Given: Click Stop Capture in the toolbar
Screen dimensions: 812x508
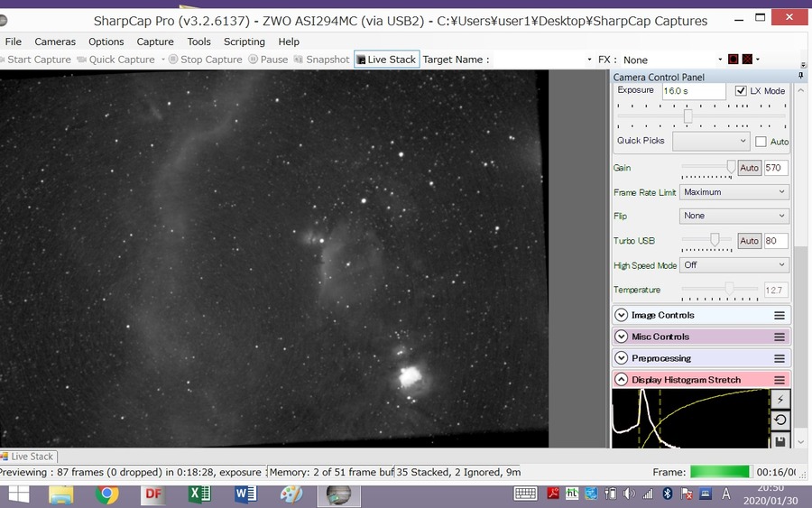Looking at the screenshot, I should pos(206,60).
